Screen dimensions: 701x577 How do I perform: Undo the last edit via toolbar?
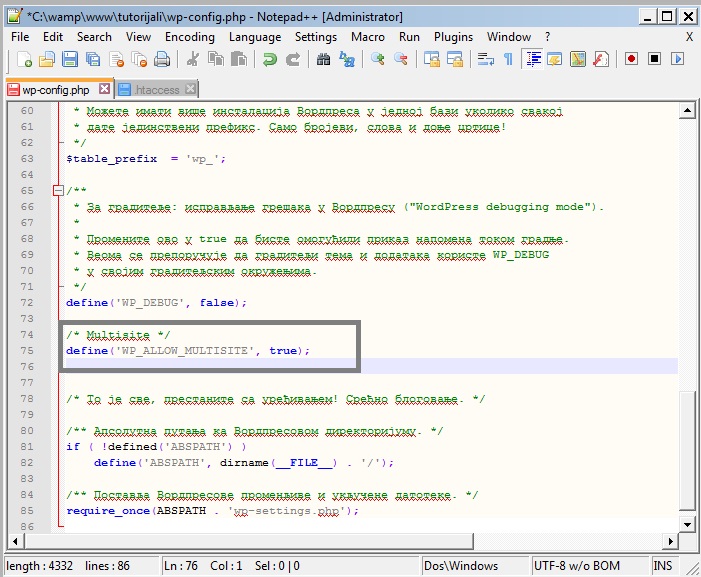270,60
